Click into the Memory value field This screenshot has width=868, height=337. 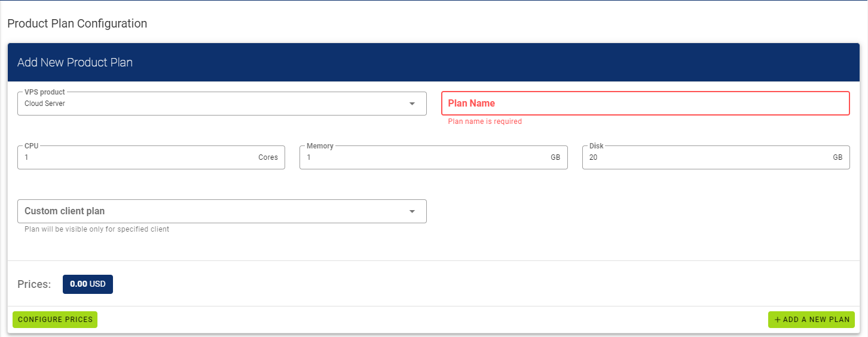(424, 157)
